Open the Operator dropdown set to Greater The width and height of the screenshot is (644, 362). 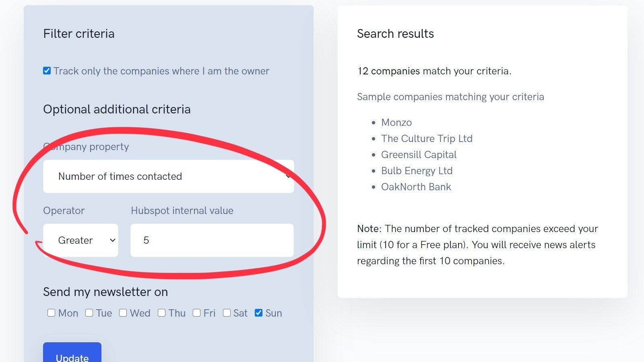point(80,240)
